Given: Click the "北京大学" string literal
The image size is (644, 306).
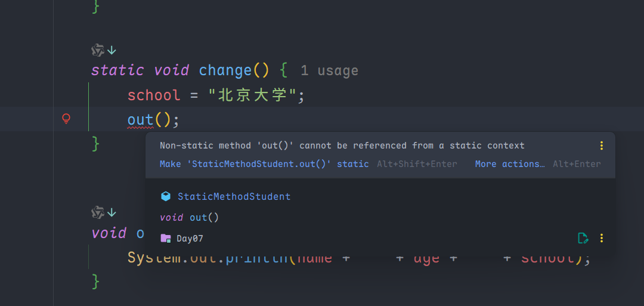Looking at the screenshot, I should coord(253,95).
